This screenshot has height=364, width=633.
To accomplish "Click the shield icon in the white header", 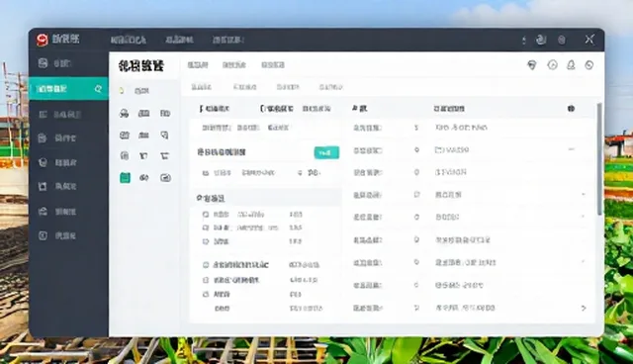I will click(532, 65).
